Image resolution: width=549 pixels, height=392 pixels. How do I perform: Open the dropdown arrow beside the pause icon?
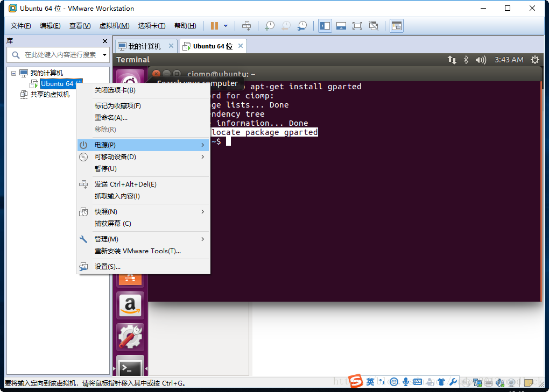coord(226,25)
